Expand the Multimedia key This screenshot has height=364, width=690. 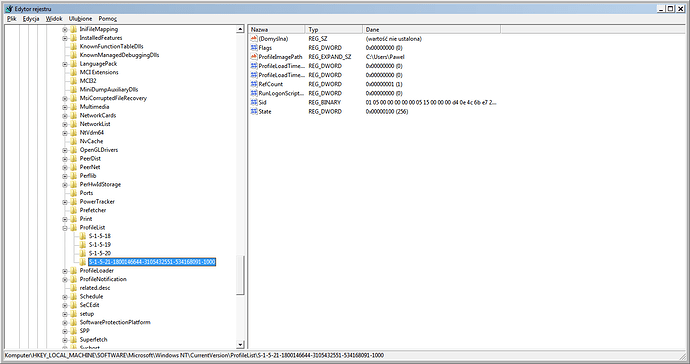[65, 107]
